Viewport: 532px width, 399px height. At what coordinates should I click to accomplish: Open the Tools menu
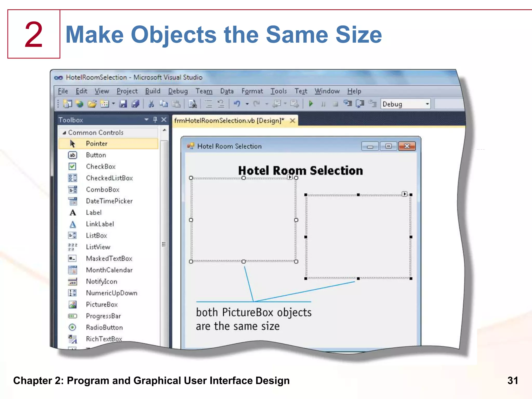[278, 91]
